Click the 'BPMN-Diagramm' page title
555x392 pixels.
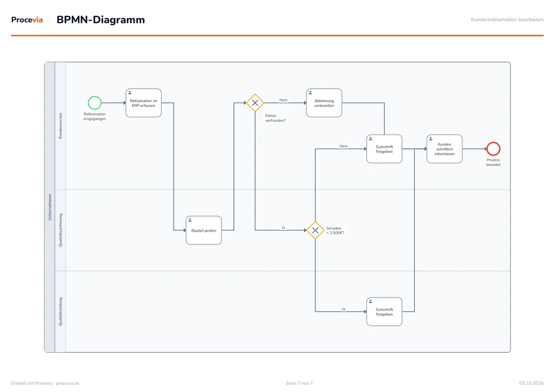pos(101,20)
